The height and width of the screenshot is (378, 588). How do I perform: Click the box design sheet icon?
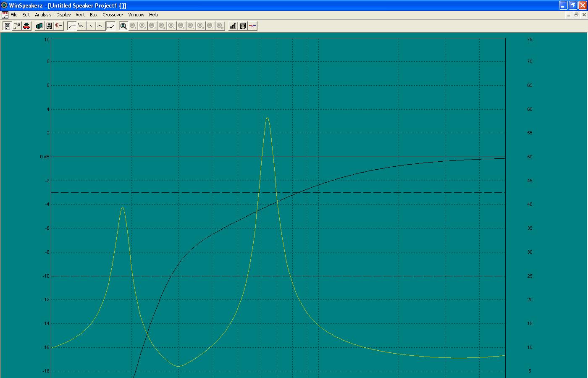pyautogui.click(x=243, y=26)
